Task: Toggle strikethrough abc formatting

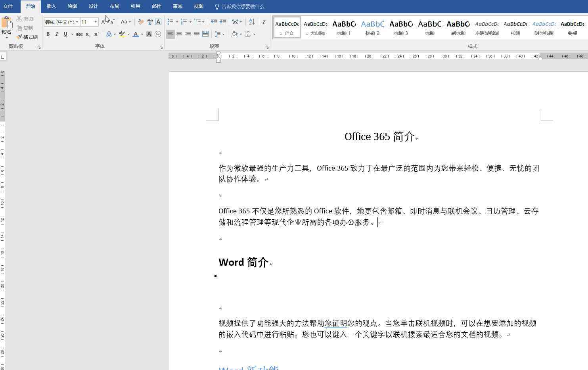Action: click(x=79, y=34)
